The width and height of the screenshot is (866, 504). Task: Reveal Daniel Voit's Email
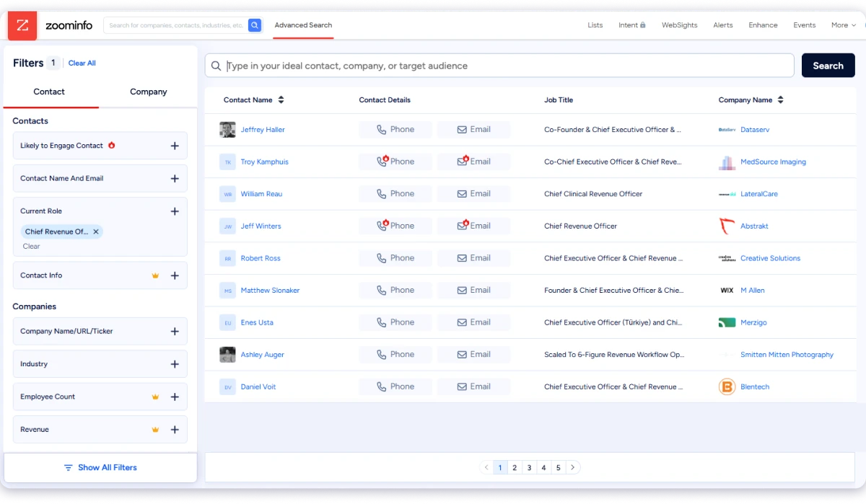click(x=474, y=386)
